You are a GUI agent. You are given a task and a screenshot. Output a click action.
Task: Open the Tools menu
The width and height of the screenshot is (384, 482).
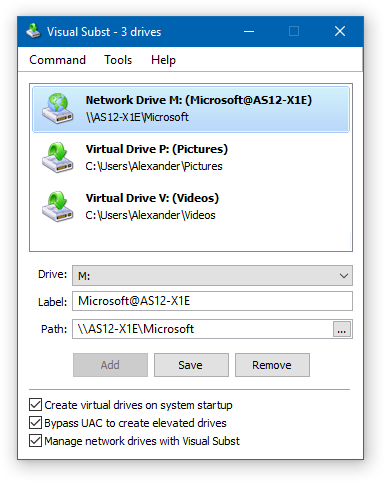[118, 60]
